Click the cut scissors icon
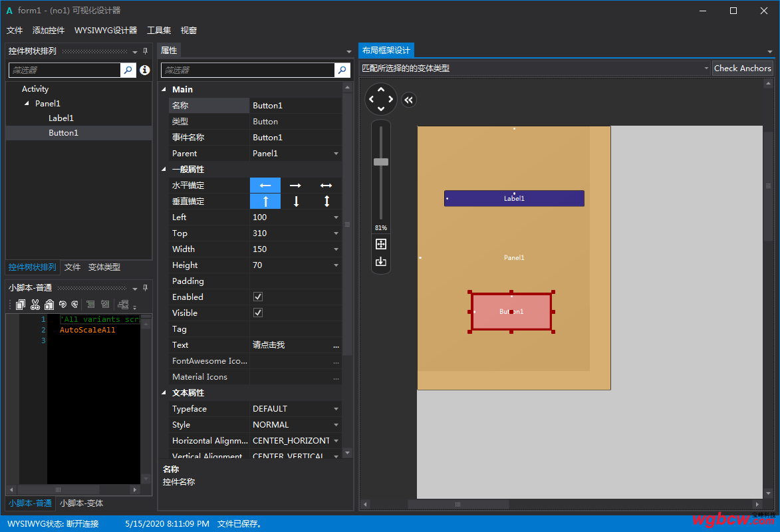The image size is (780, 532). 35,305
